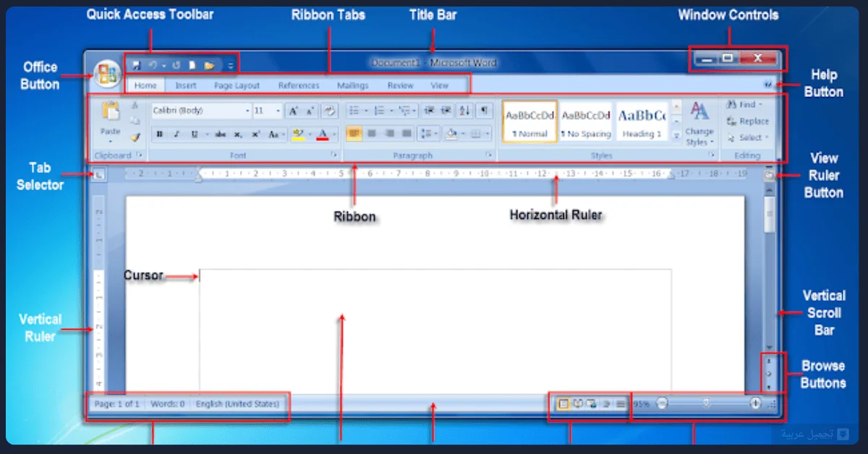Toggle Subscript formatting
Screen dimensions: 868x454
pos(239,134)
